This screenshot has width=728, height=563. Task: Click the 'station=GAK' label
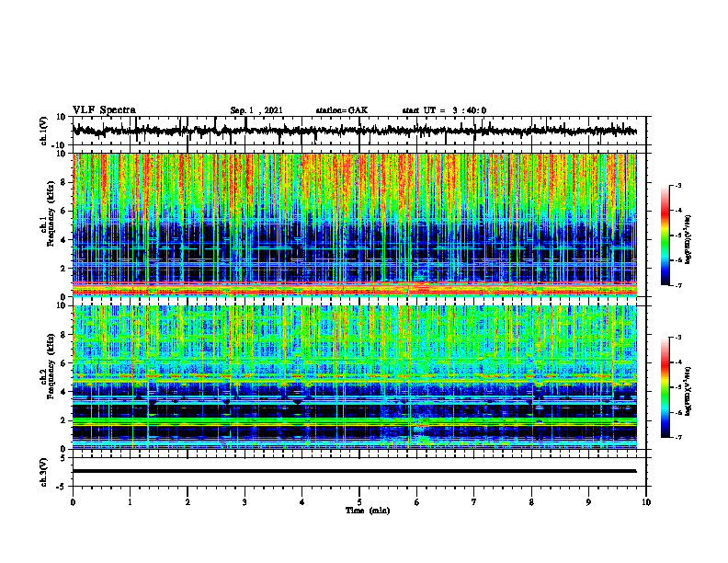[342, 110]
